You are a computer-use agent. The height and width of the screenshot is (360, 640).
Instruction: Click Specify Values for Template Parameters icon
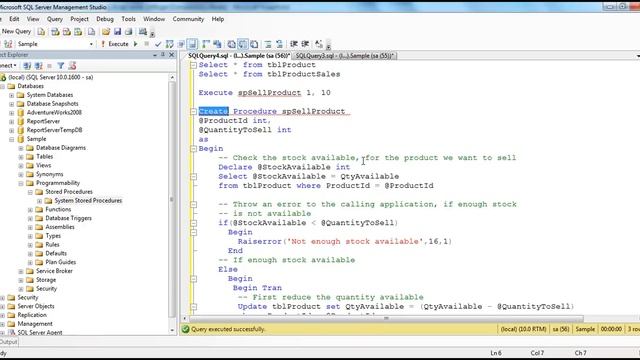point(319,44)
